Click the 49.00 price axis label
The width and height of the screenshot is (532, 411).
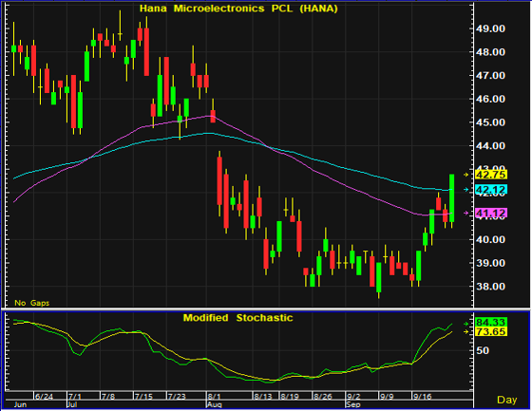[x=490, y=28]
